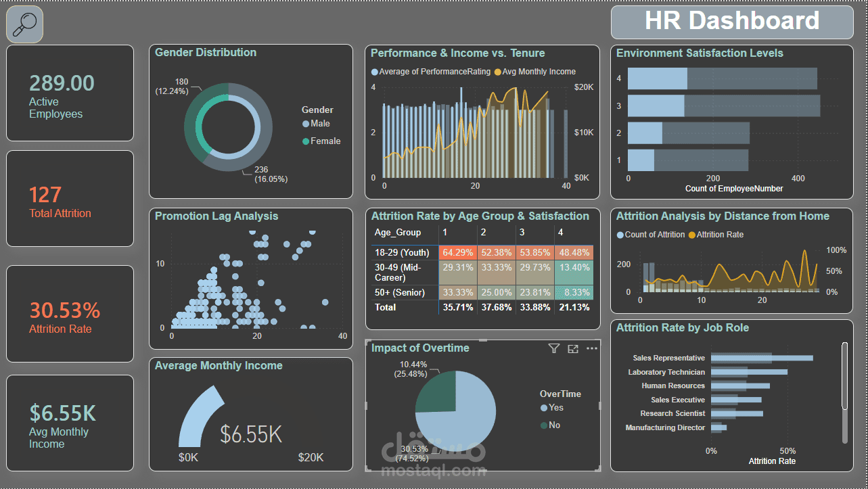The image size is (868, 489).
Task: Click the Female legend marker in Gender
Action: pyautogui.click(x=306, y=141)
